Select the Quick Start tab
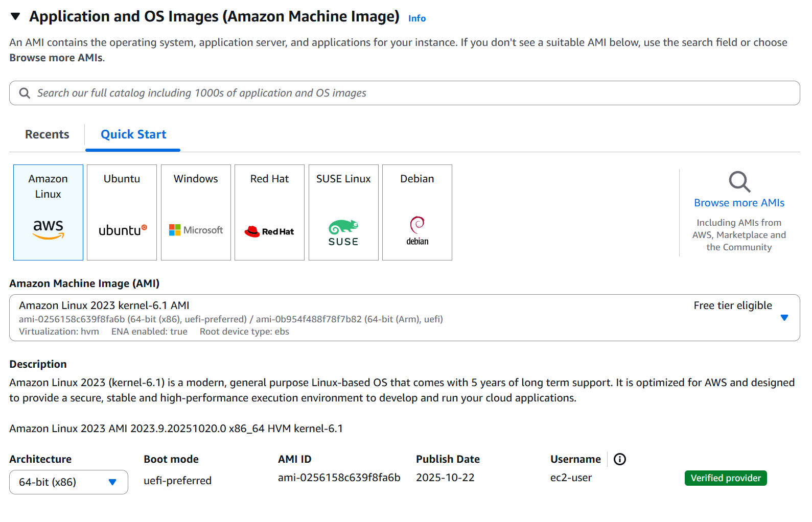The width and height of the screenshot is (812, 522). pyautogui.click(x=133, y=134)
